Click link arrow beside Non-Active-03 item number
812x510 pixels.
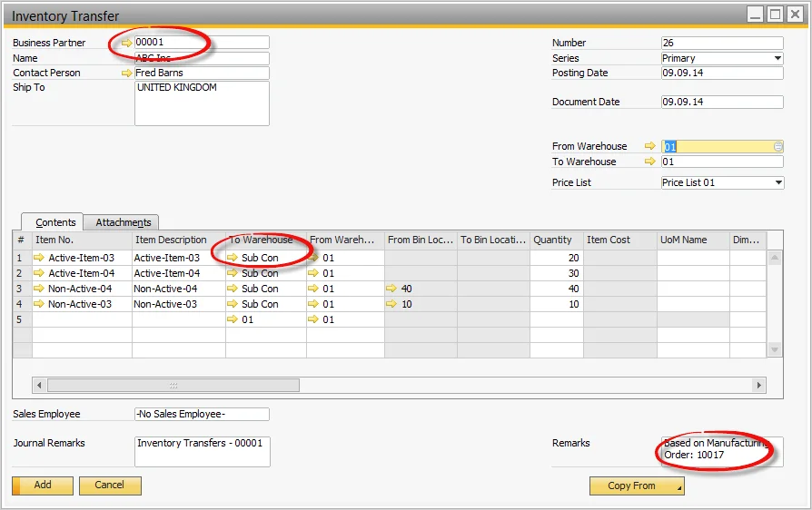[x=39, y=304]
